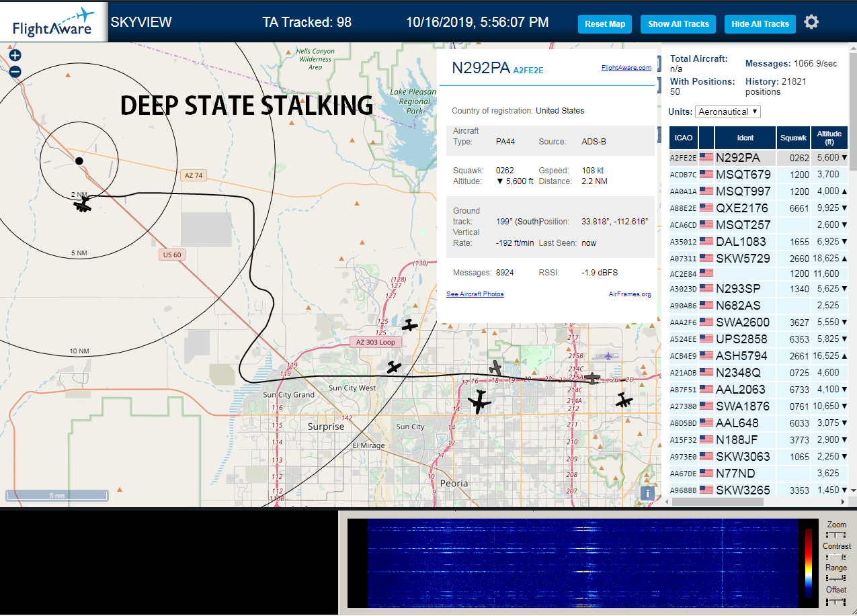Select the N293SP aircraft row
This screenshot has width=857, height=616.
click(x=759, y=289)
